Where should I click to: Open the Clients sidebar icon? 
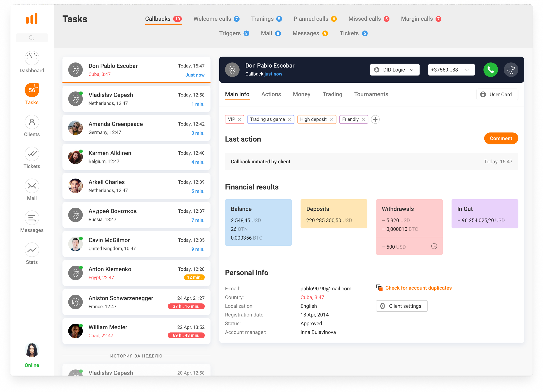[32, 122]
